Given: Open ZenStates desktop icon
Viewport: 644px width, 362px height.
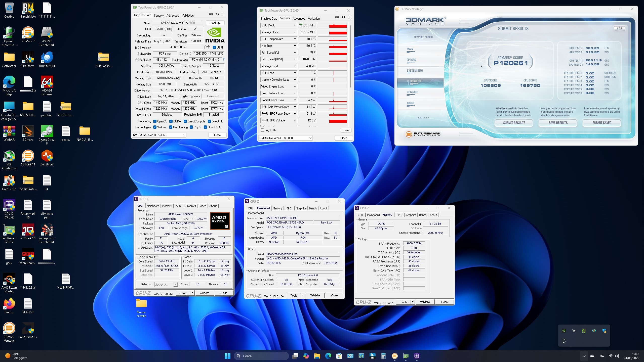Looking at the screenshot, I should click(47, 158).
